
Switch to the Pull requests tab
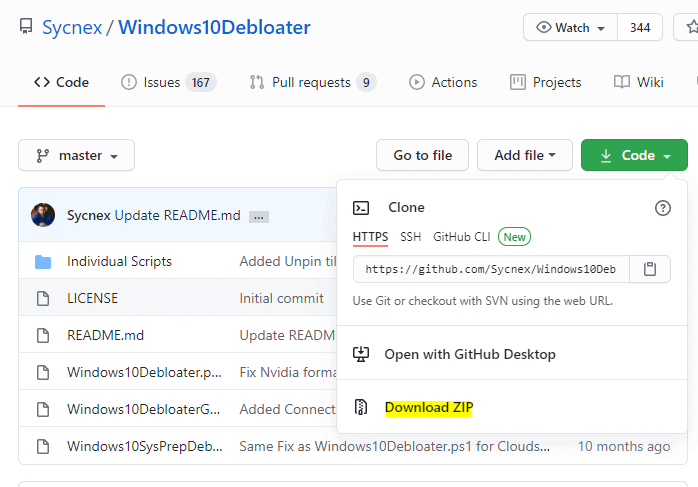pyautogui.click(x=311, y=82)
